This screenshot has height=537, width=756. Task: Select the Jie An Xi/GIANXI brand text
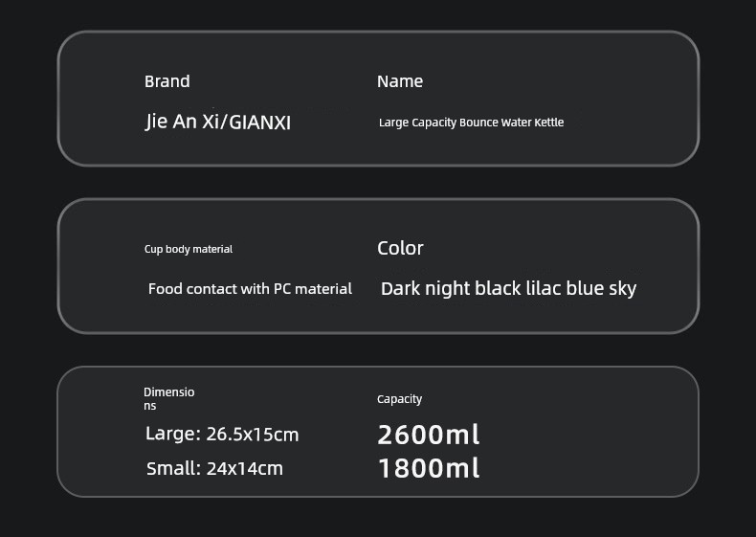pos(218,122)
